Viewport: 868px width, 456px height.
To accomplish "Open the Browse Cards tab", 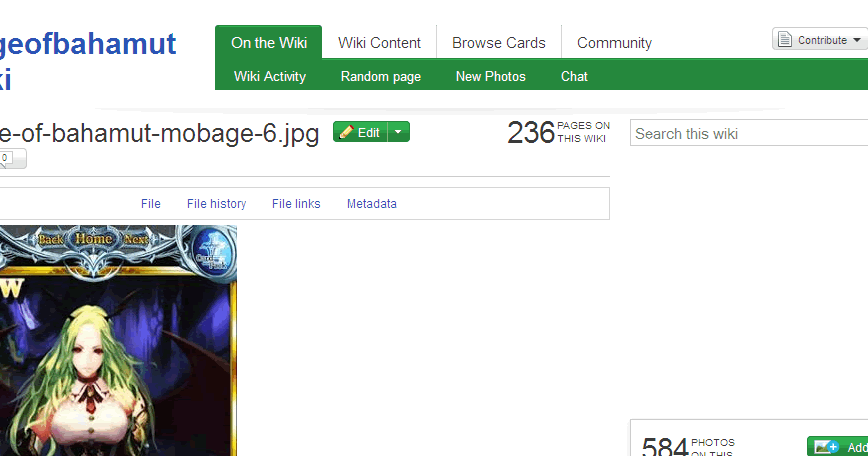I will (499, 43).
